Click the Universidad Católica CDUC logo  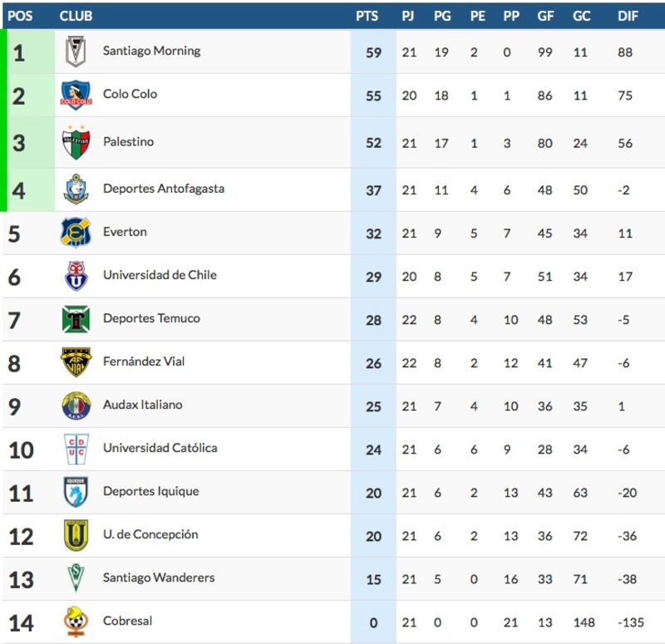pyautogui.click(x=76, y=449)
